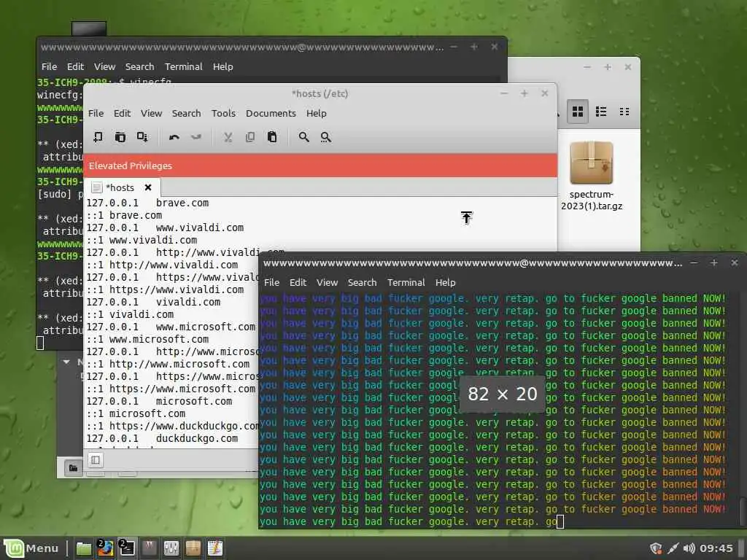Click line "127.0.0.1 microsoft.com" in hosts
The width and height of the screenshot is (747, 560).
[x=159, y=401]
